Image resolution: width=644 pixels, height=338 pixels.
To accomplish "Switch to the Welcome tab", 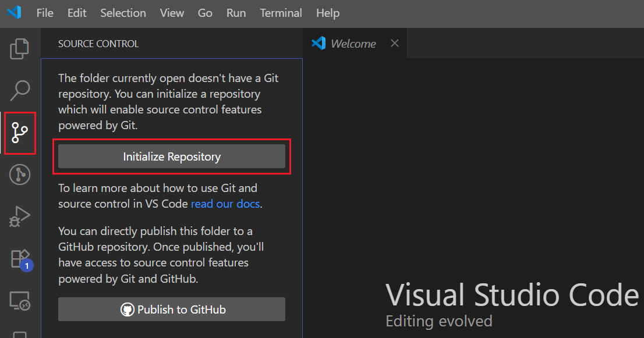I will click(x=353, y=44).
